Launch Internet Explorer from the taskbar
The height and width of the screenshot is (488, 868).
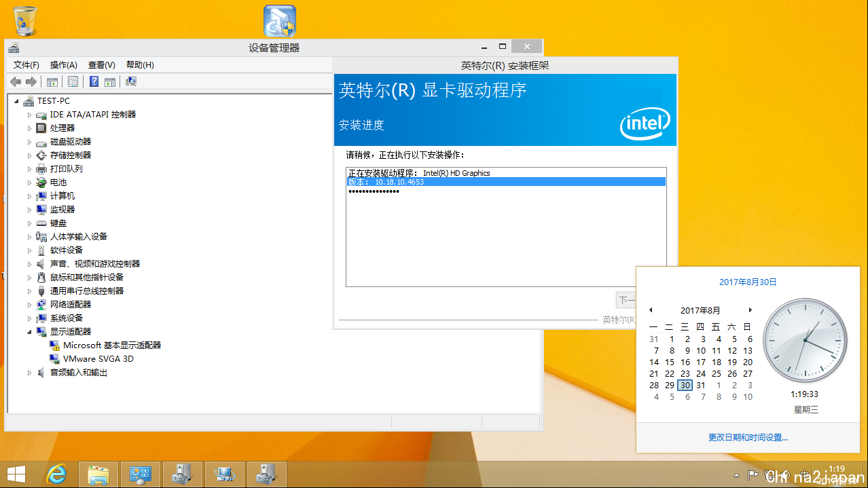pyautogui.click(x=56, y=474)
